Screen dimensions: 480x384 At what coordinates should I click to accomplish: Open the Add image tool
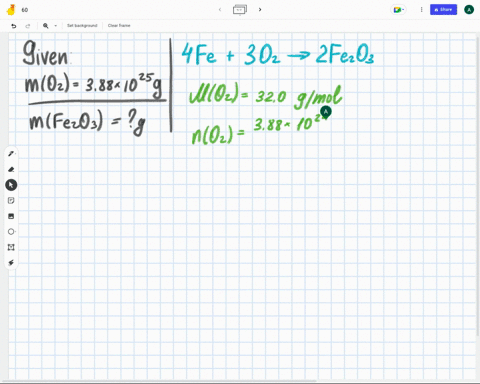coord(11,216)
